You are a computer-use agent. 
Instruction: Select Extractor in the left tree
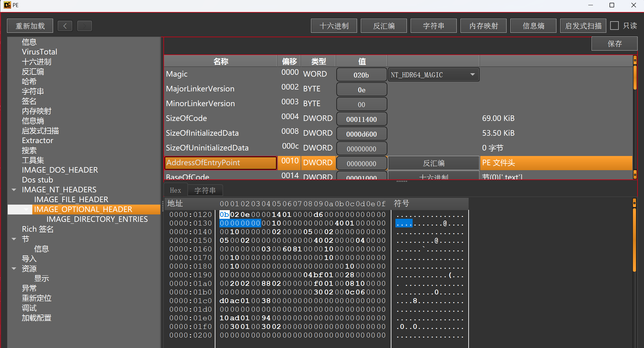pos(38,141)
